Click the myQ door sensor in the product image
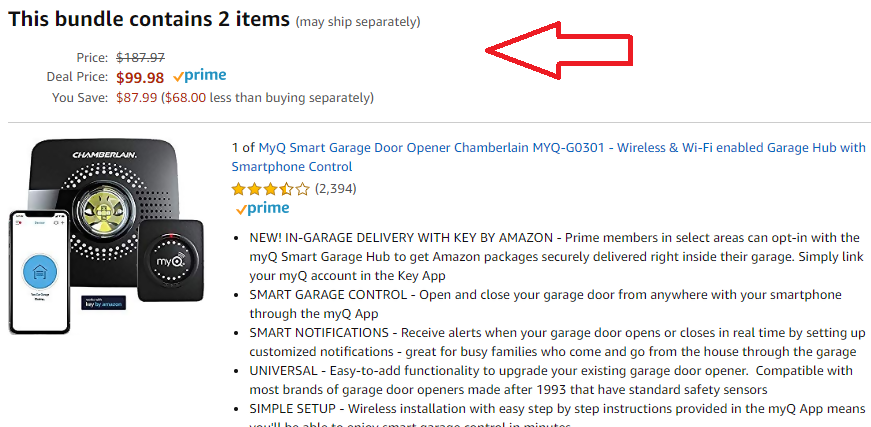The image size is (871, 427). 170,261
